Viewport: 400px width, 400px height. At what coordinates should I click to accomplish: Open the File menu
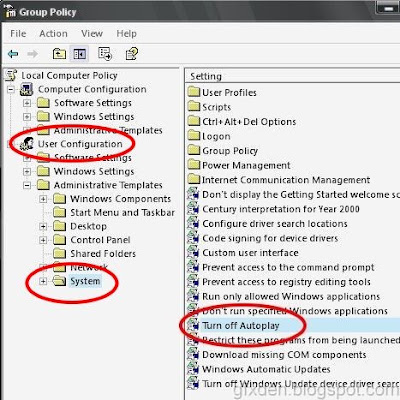[x=18, y=34]
